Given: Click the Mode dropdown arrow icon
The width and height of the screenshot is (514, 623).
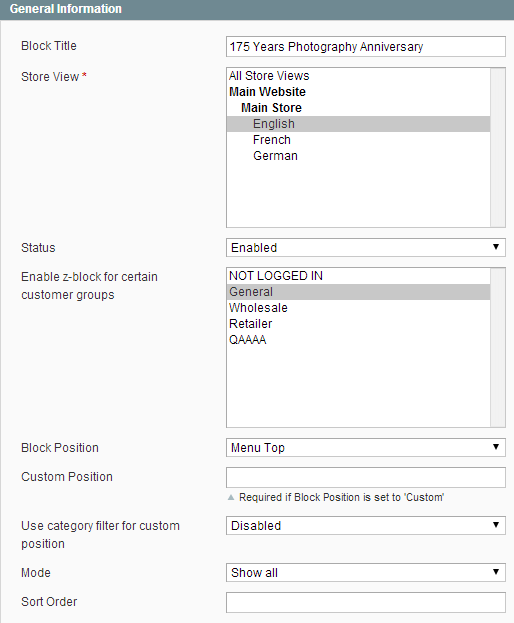Looking at the screenshot, I should pyautogui.click(x=496, y=572).
